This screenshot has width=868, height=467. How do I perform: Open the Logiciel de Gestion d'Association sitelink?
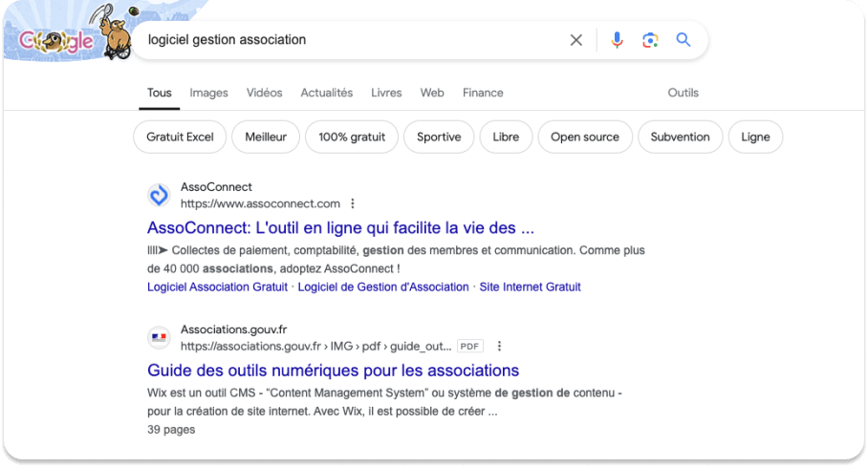[x=383, y=287]
